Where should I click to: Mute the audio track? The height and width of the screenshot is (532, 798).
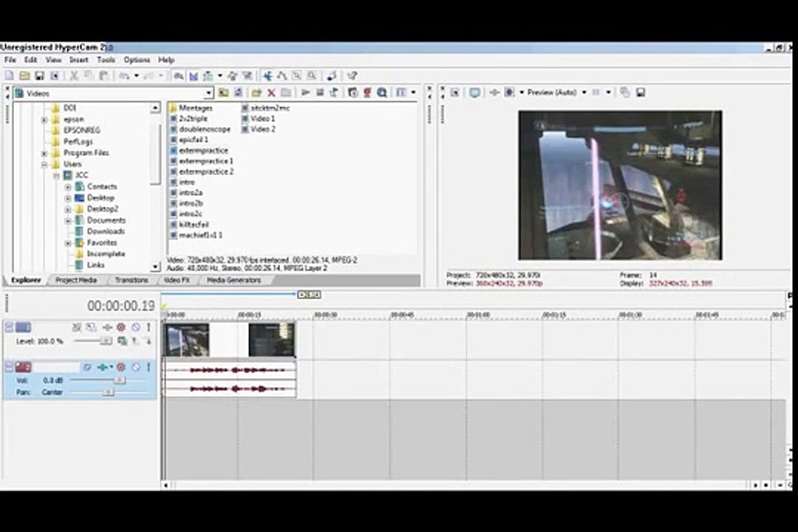[136, 367]
